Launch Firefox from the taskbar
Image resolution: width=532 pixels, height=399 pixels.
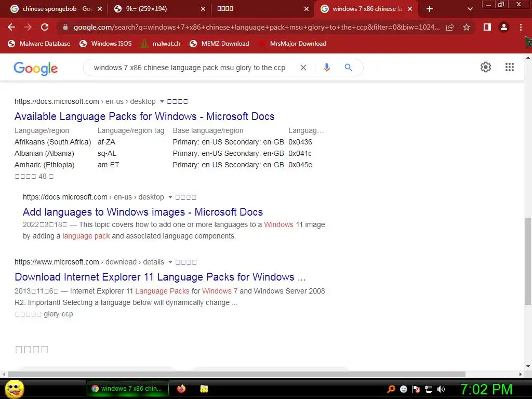[x=181, y=389]
